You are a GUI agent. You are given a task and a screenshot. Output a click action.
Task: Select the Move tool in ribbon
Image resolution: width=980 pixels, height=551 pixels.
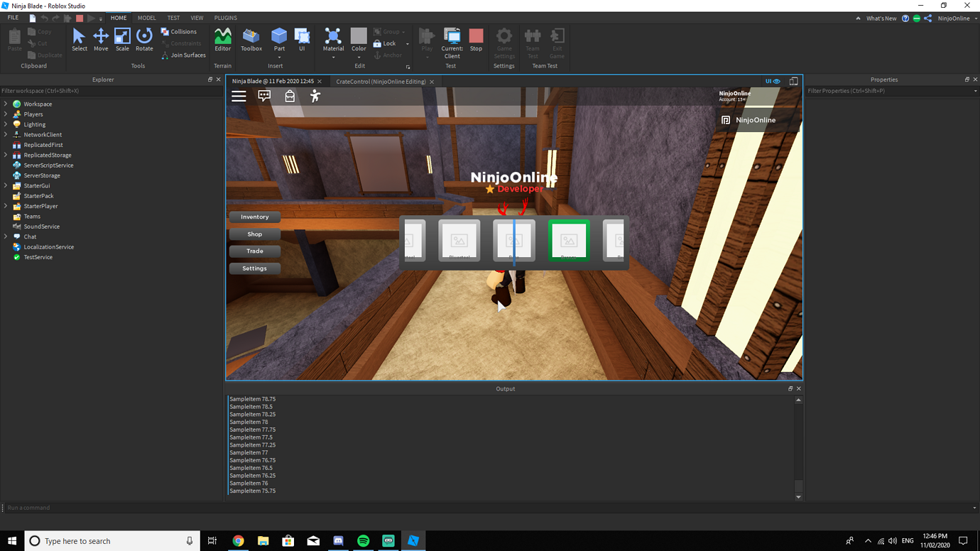coord(101,40)
